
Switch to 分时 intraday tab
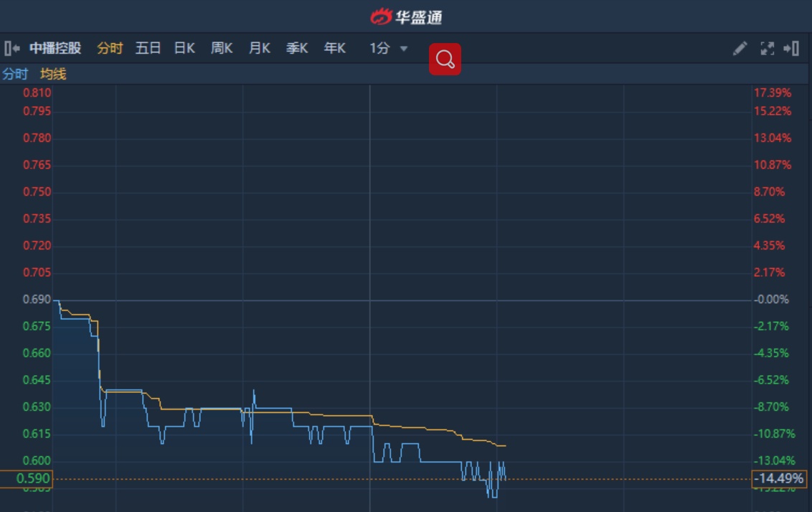[110, 49]
